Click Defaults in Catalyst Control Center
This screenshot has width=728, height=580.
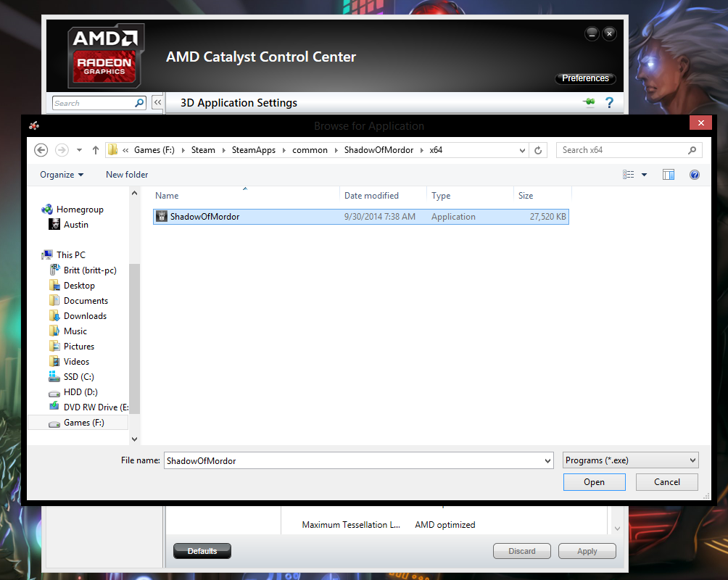pyautogui.click(x=202, y=551)
